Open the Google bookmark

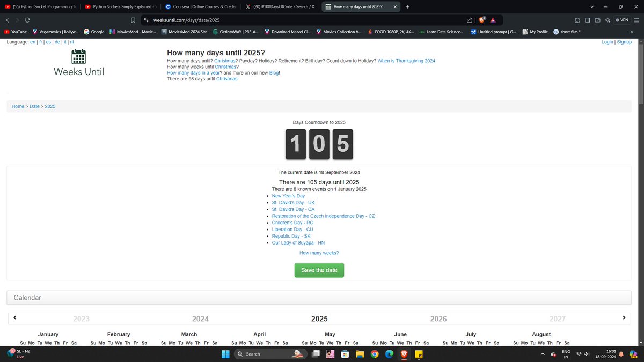point(94,32)
